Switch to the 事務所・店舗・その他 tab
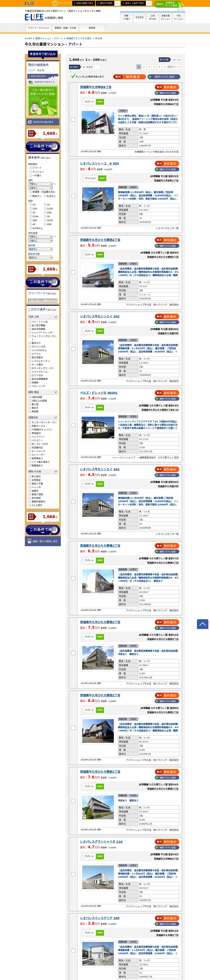This screenshot has height=980, width=210. (65, 28)
